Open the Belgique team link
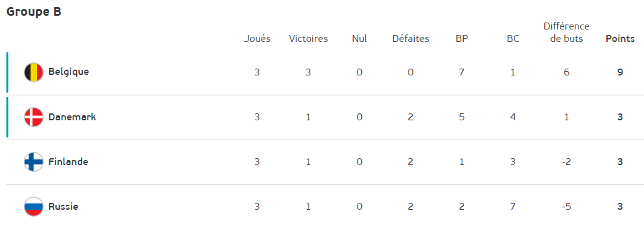Screen dimensions: 644x225 coord(68,72)
